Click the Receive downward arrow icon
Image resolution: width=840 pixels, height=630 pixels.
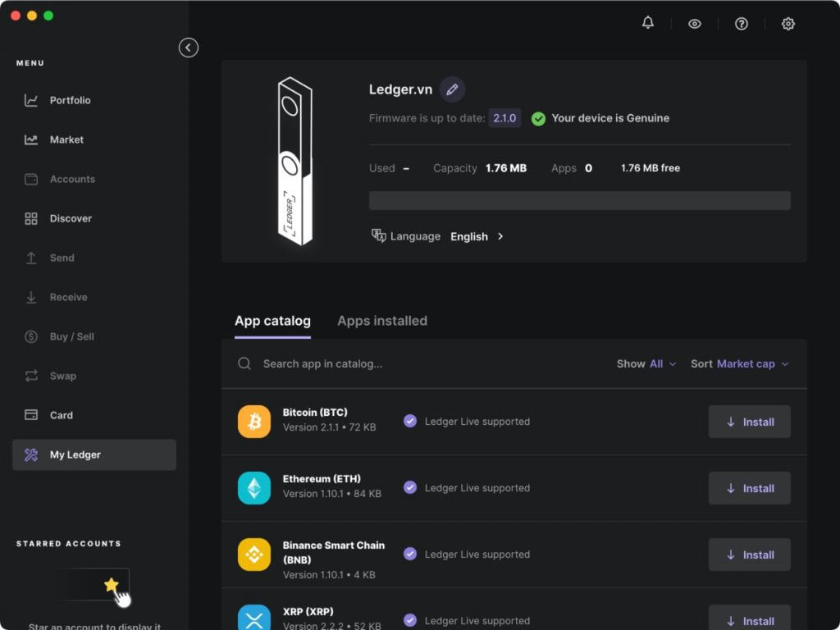coord(31,297)
